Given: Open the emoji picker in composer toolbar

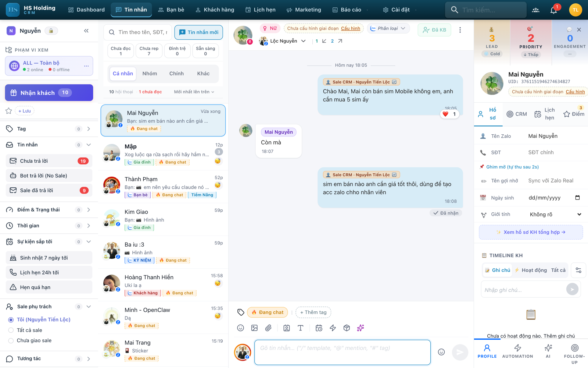Looking at the screenshot, I should pos(240,328).
